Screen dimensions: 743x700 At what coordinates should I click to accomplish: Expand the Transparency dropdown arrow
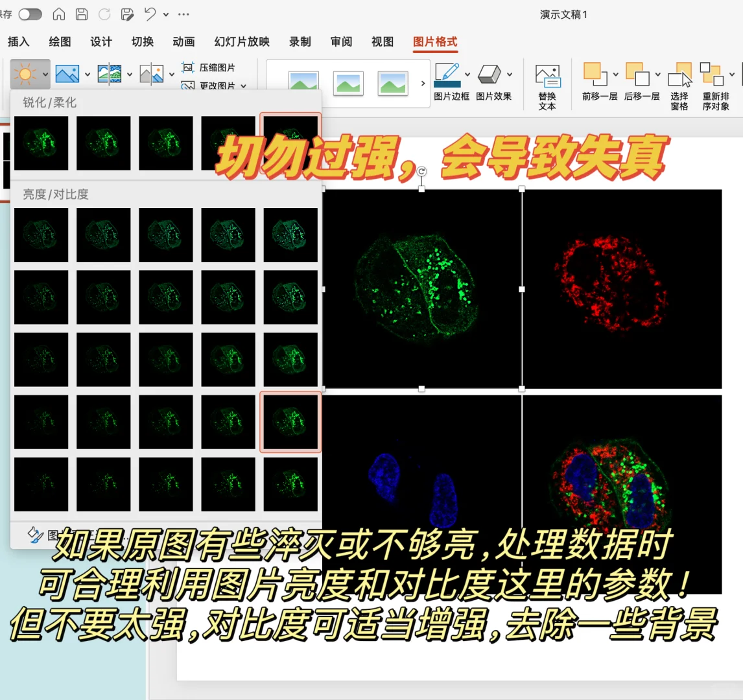172,75
